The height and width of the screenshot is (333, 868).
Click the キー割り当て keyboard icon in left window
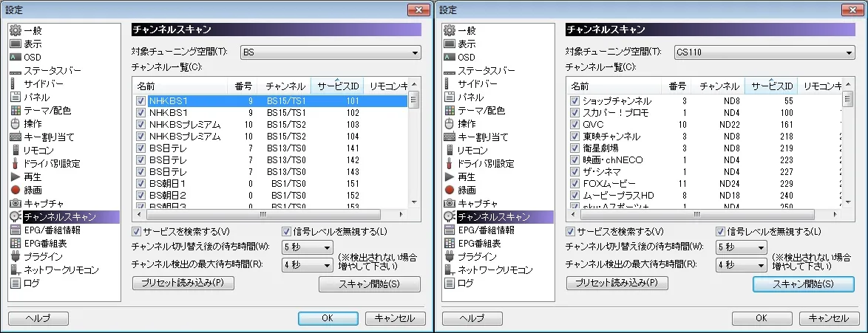pos(16,137)
